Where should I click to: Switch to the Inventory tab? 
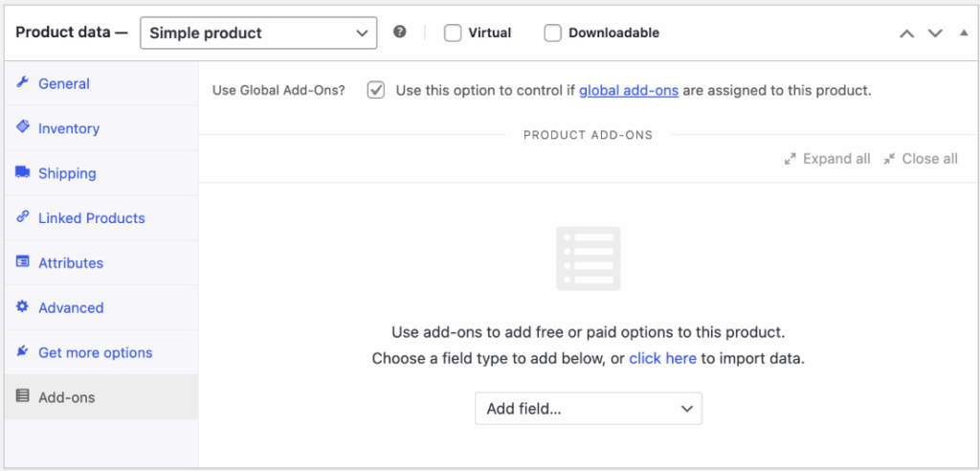coord(101,128)
